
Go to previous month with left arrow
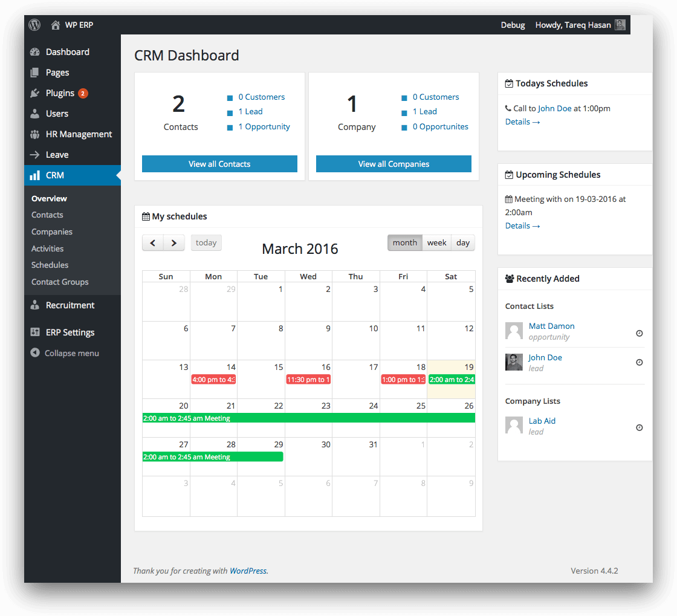(153, 243)
